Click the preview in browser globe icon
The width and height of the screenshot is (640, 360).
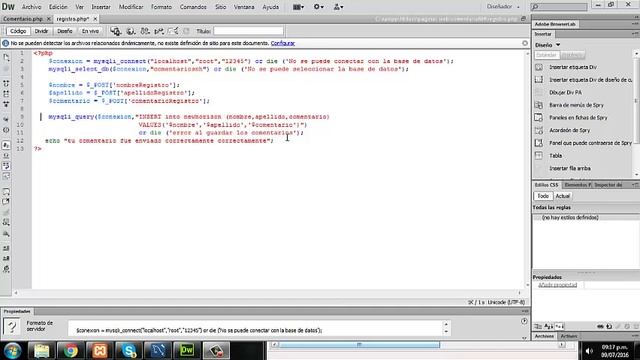tap(131, 31)
